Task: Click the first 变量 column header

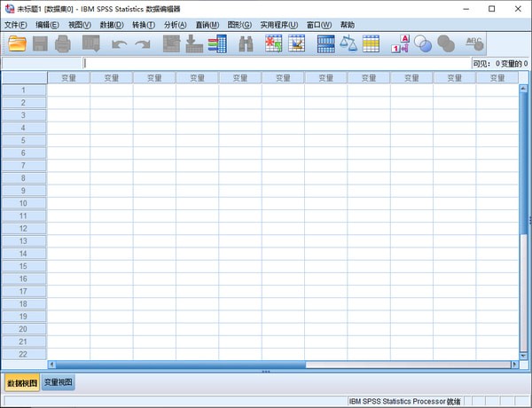Action: tap(68, 78)
